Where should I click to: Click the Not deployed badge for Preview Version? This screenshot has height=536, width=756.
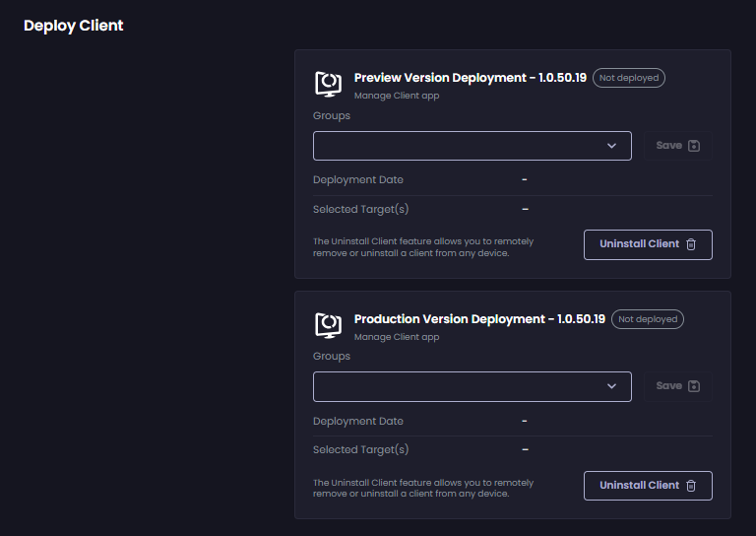629,78
